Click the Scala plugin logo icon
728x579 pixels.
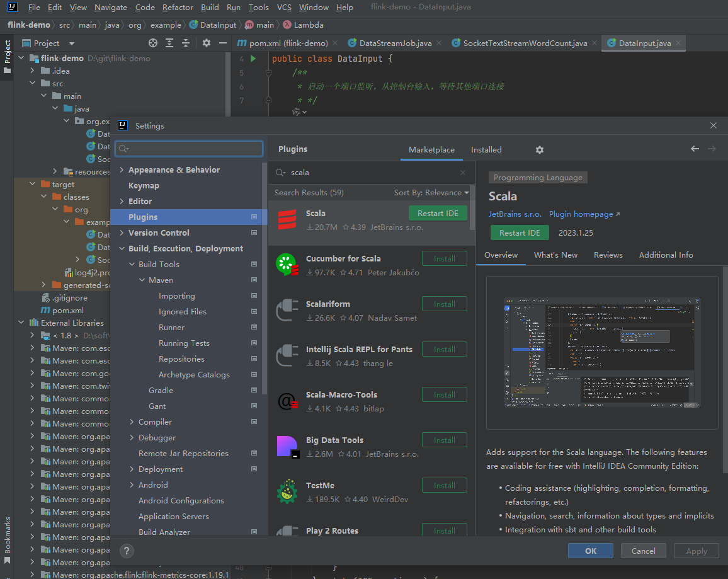click(x=287, y=220)
